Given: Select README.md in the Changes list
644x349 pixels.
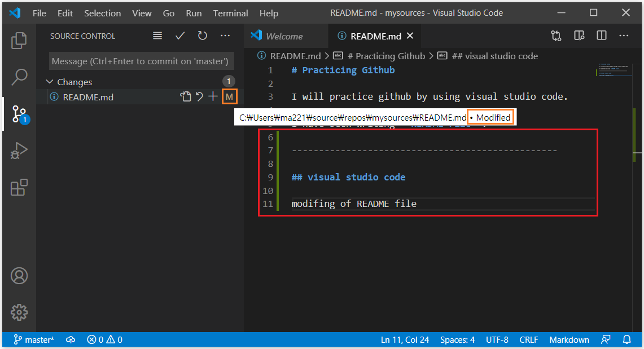Looking at the screenshot, I should (140, 97).
